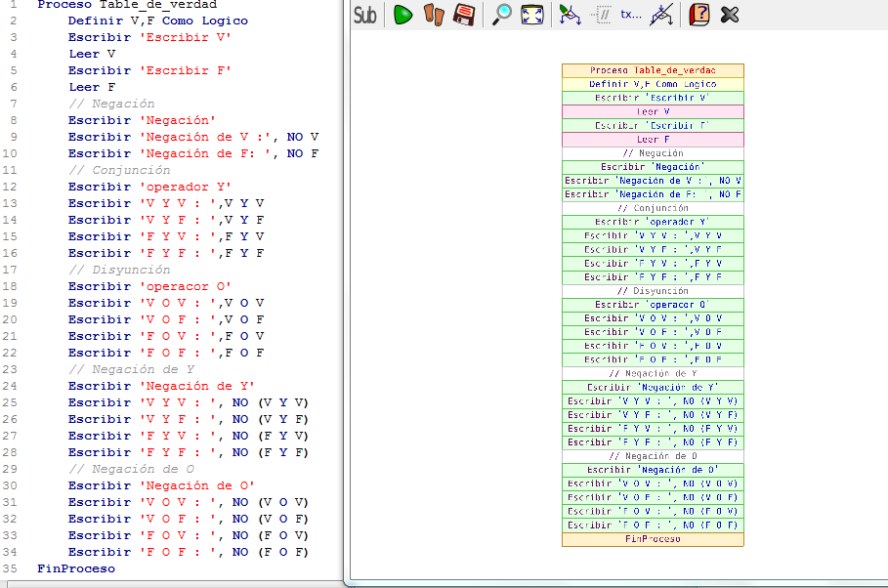
Task: Select the 'Definir V,F Como Logico' diagram block
Action: tap(653, 84)
